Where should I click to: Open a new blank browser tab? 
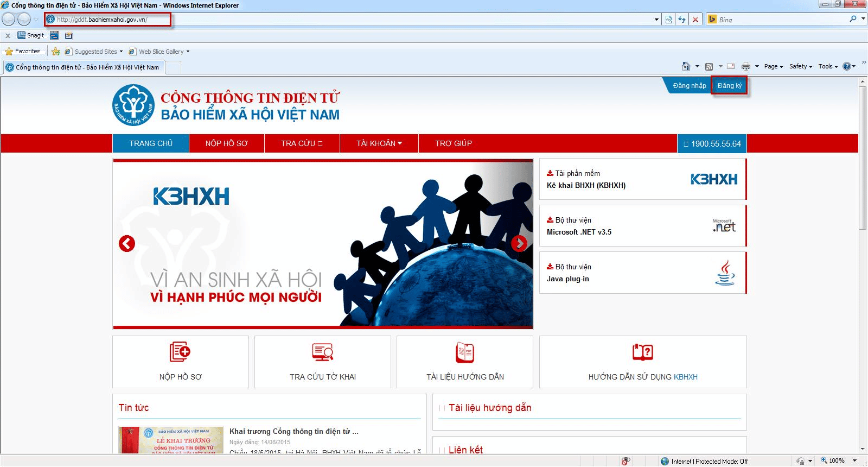[173, 67]
